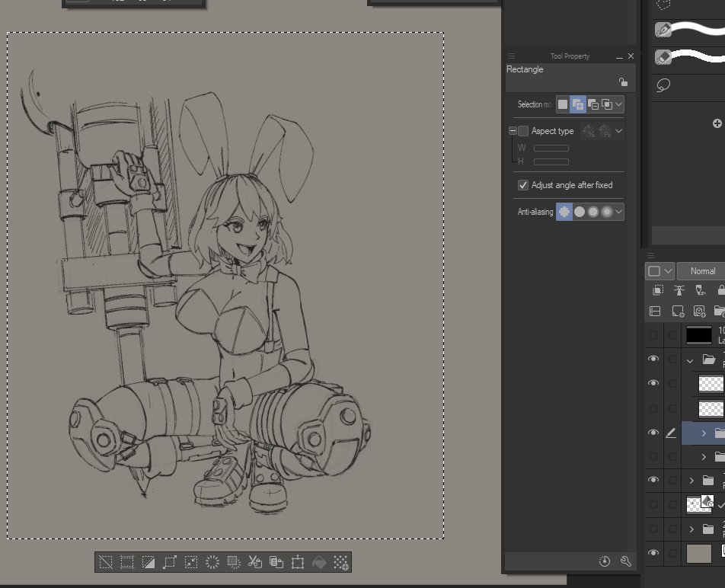725x588 pixels.
Task: Click the show layer in two panes icon
Action: [x=655, y=311]
